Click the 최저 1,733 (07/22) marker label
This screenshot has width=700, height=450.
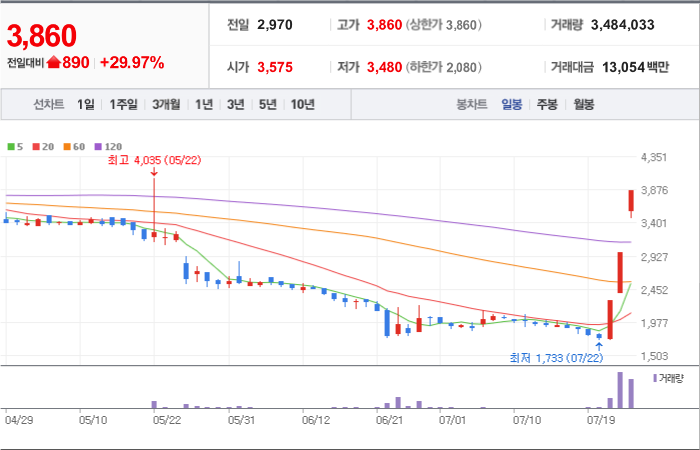[x=556, y=358]
